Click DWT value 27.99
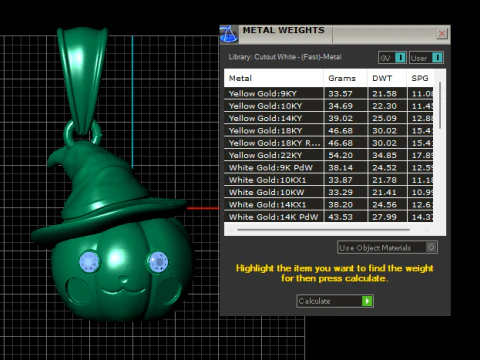480x360 pixels. [384, 217]
